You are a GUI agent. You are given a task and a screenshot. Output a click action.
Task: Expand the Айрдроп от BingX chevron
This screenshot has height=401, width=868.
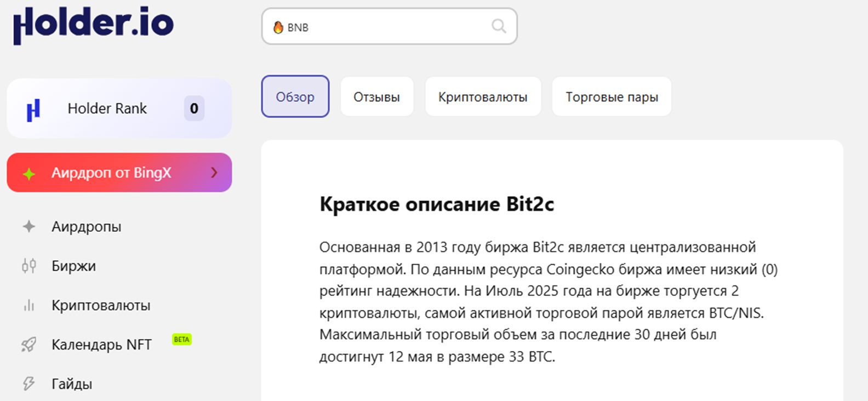[214, 173]
